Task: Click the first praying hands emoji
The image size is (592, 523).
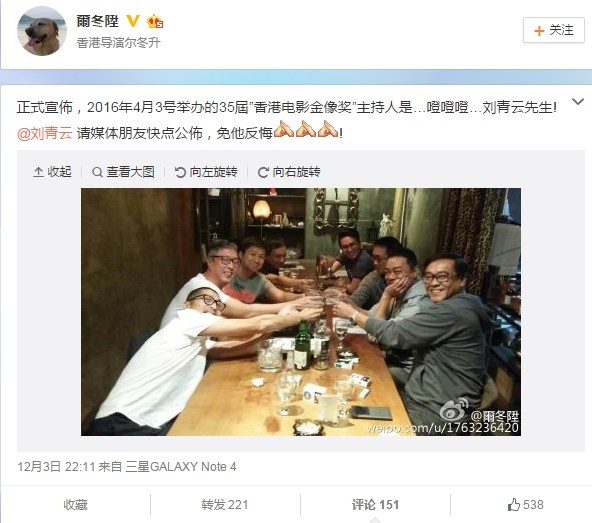Action: pos(283,128)
